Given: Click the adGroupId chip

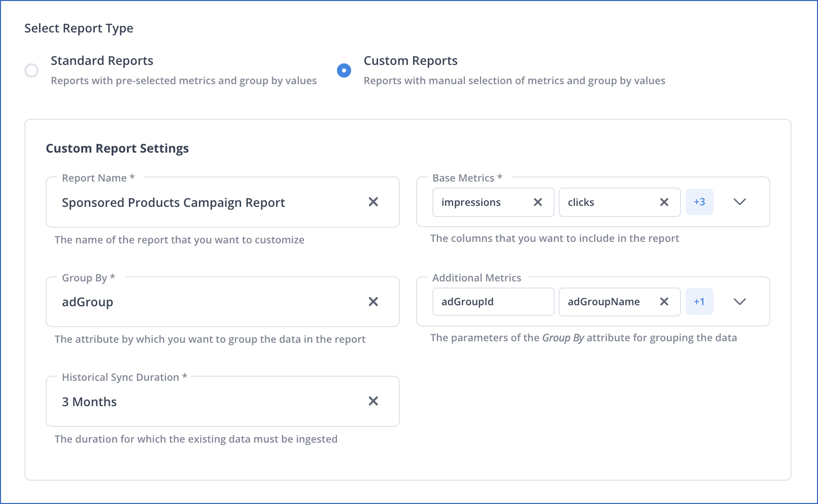Looking at the screenshot, I should coord(493,302).
